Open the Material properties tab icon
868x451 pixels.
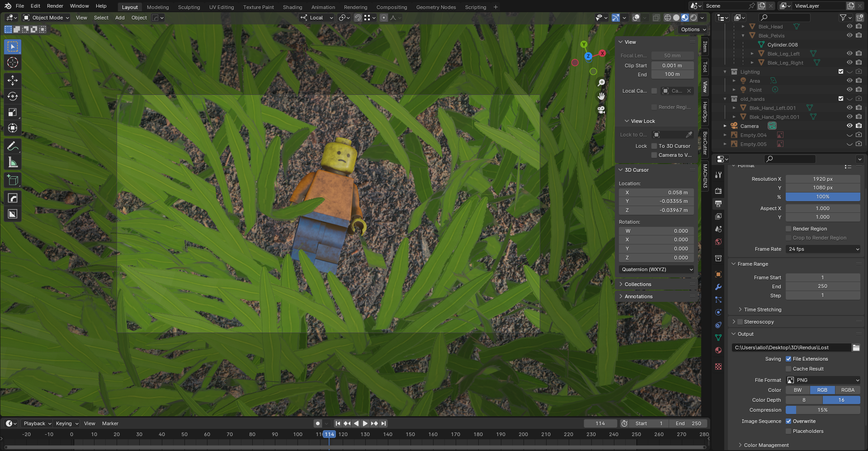coord(718,350)
